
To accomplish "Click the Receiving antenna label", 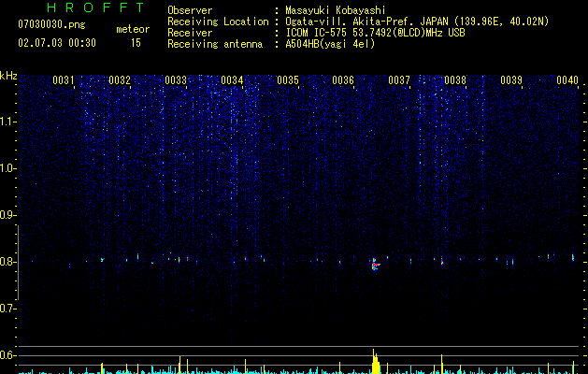I will (x=215, y=44).
